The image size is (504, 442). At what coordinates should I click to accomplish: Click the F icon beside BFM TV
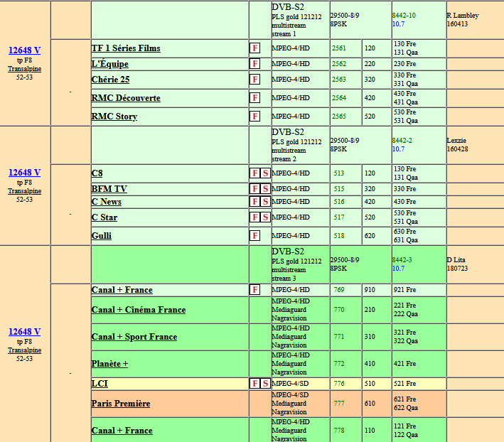tap(255, 188)
